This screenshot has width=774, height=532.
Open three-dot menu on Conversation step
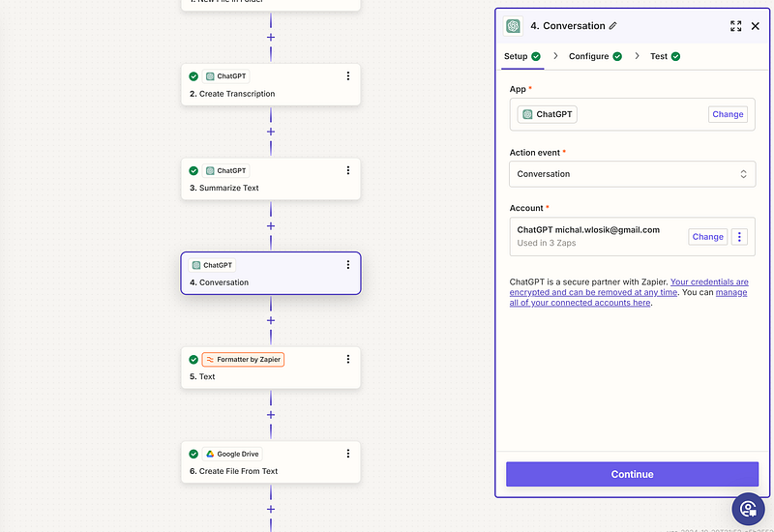click(348, 264)
